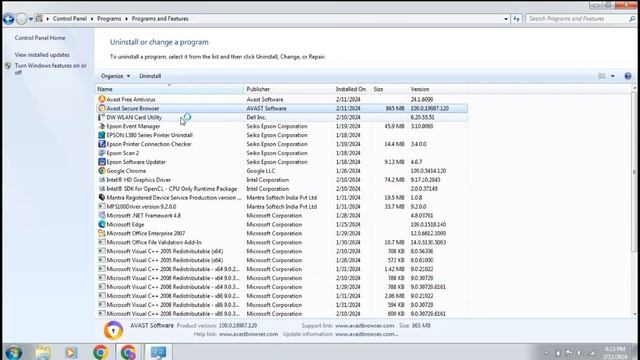Select the Microsoft Edge program icon
The width and height of the screenshot is (640, 360).
click(102, 224)
